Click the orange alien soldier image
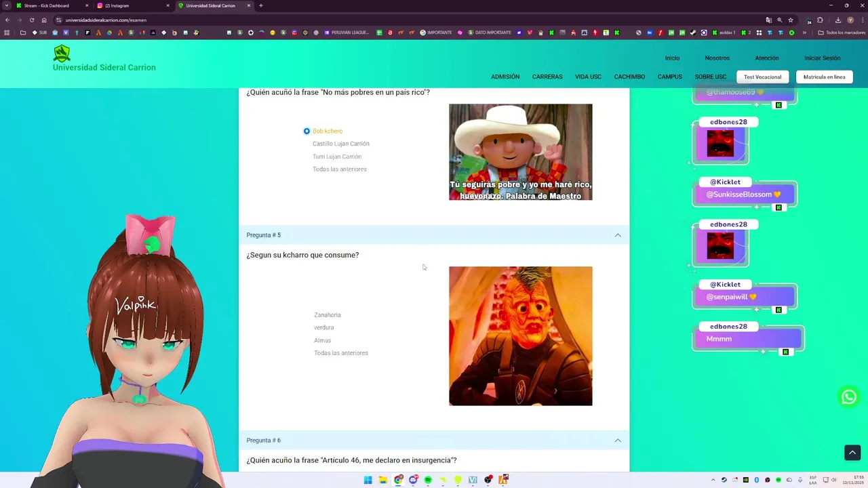 pos(521,336)
